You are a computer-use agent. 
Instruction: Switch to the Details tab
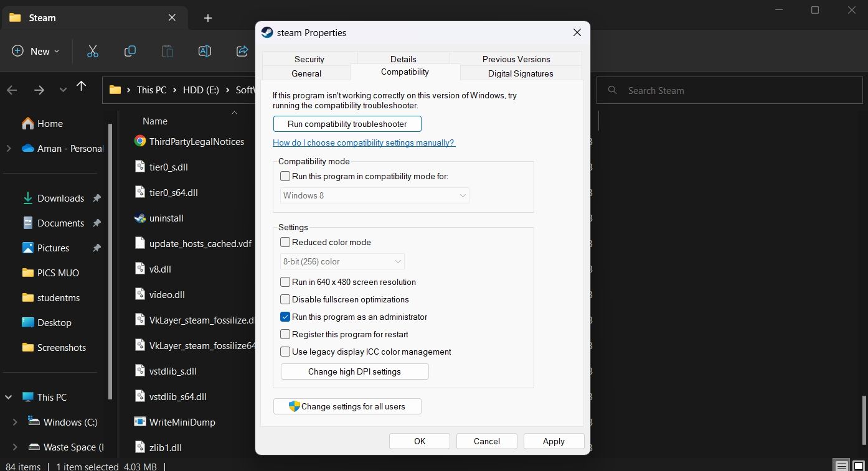403,58
